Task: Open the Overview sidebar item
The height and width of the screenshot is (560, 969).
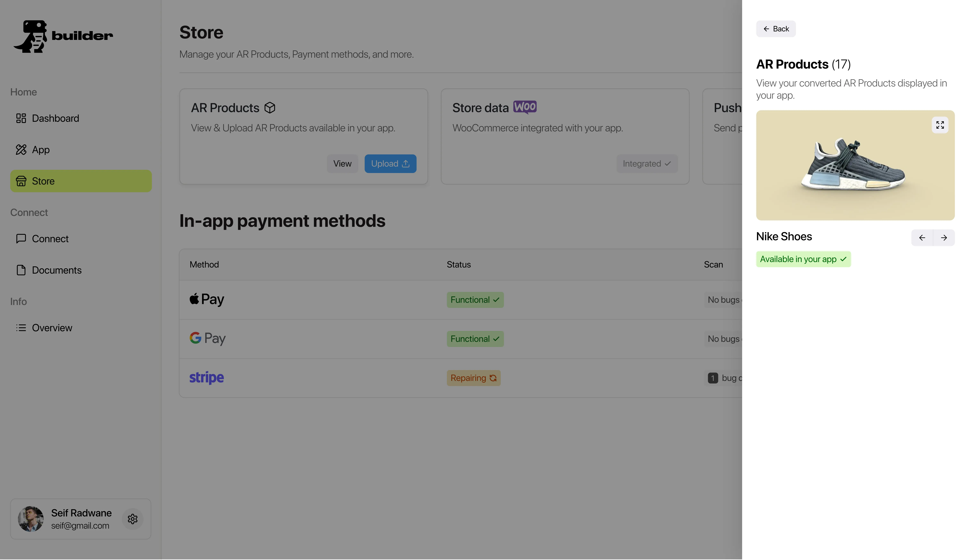Action: point(52,328)
